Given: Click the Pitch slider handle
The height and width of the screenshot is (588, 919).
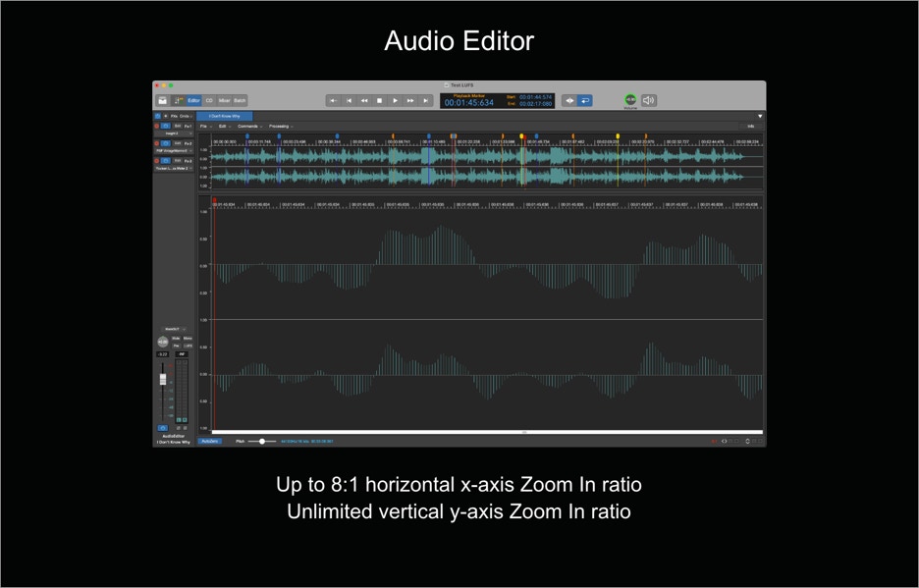Looking at the screenshot, I should coord(262,442).
